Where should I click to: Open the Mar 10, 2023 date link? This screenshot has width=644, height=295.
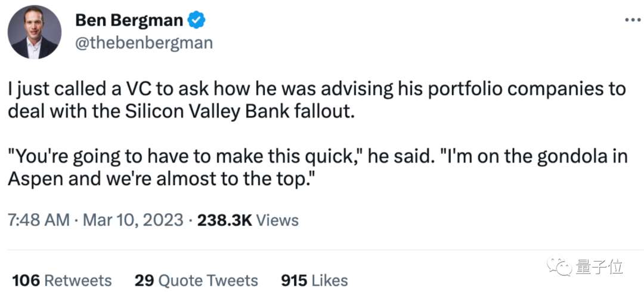click(x=132, y=220)
